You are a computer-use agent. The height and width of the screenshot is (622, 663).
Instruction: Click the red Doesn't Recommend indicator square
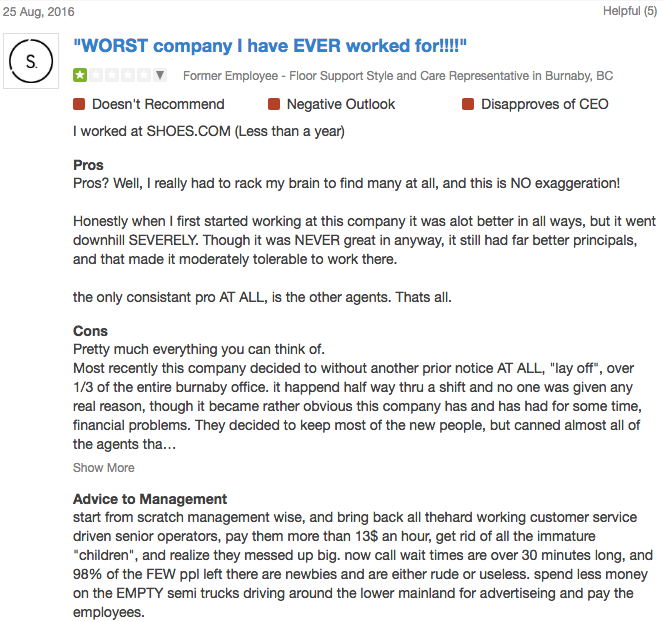tap(80, 104)
